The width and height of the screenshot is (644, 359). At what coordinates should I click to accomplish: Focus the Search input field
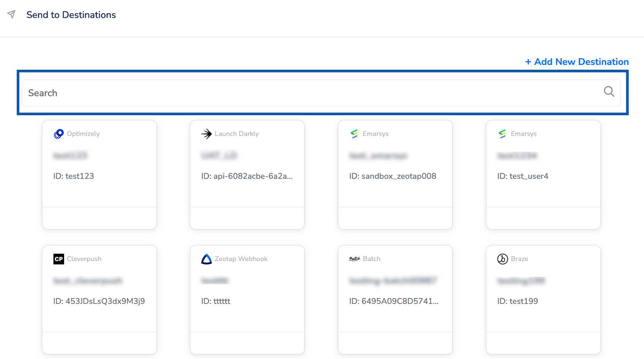click(x=321, y=93)
